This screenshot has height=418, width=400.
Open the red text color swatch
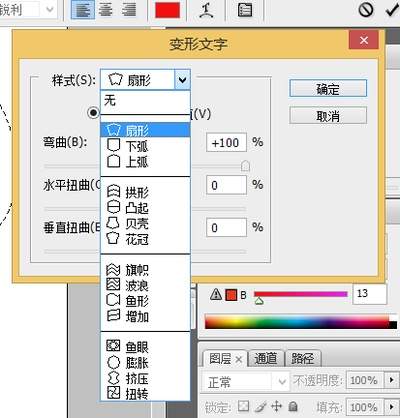tap(167, 10)
